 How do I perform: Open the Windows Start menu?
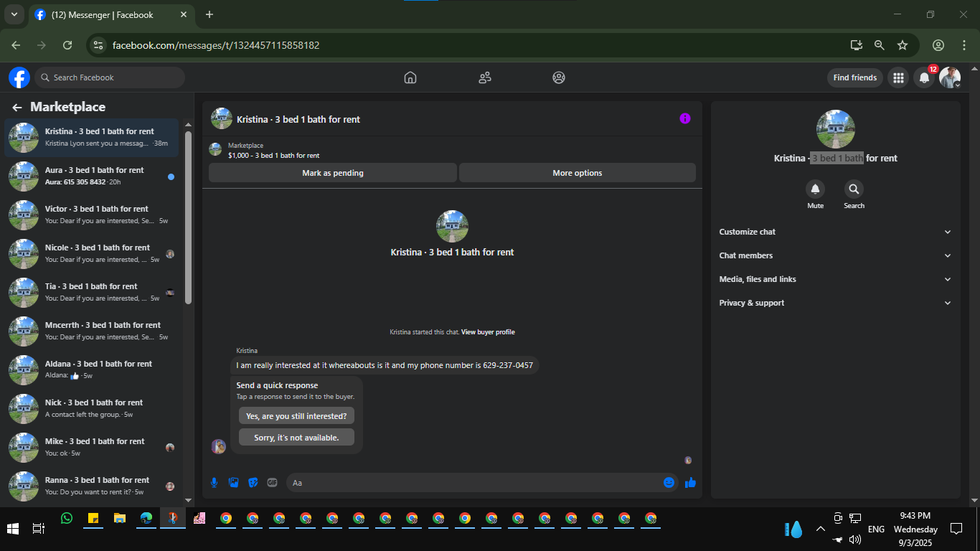(13, 529)
